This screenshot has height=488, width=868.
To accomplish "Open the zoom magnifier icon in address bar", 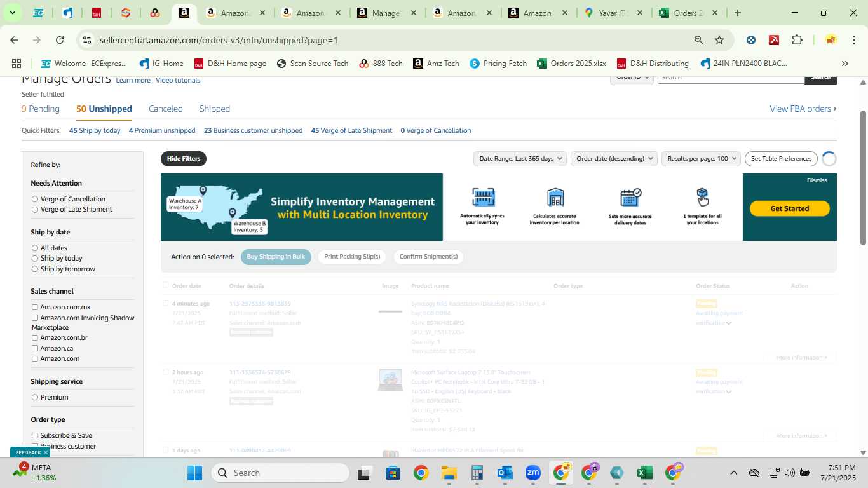I will [699, 40].
